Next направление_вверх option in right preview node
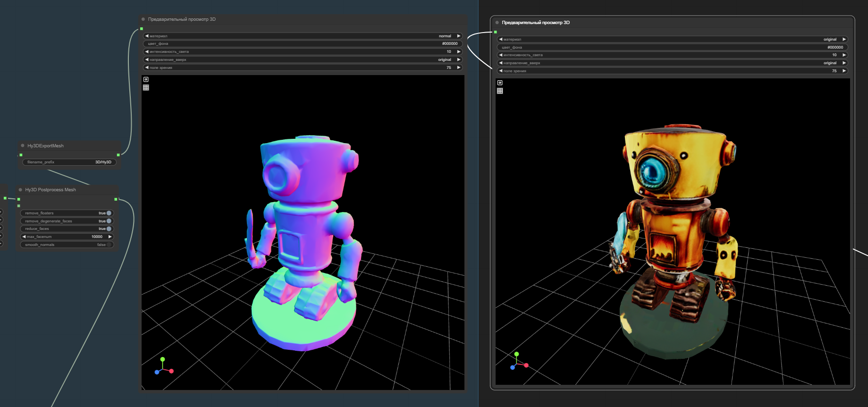 click(x=844, y=63)
